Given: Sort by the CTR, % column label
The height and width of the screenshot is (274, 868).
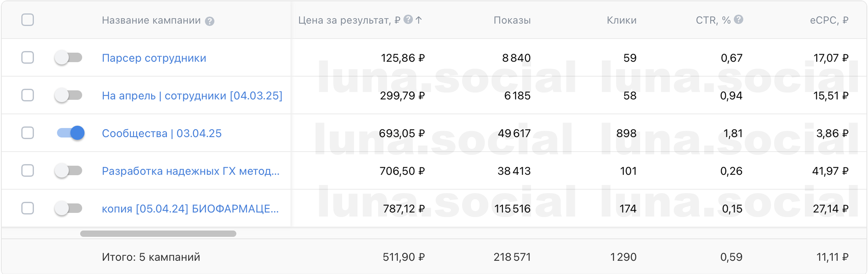Looking at the screenshot, I should tap(713, 20).
